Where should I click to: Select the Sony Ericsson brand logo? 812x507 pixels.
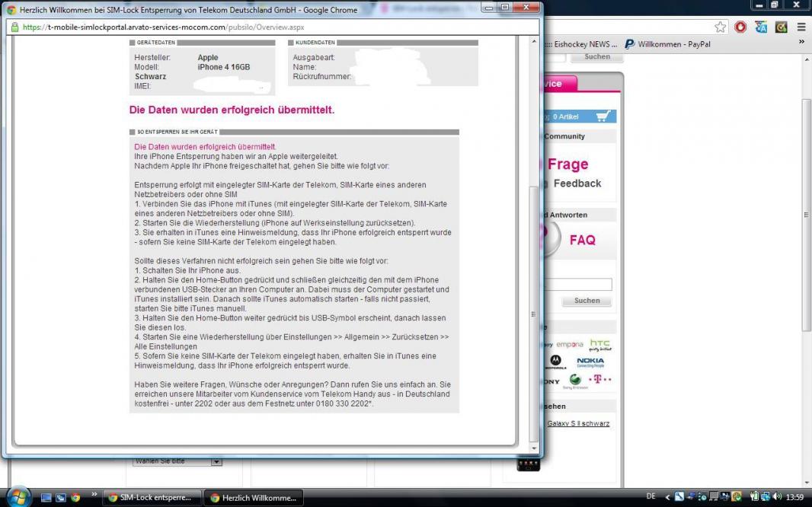coord(575,382)
